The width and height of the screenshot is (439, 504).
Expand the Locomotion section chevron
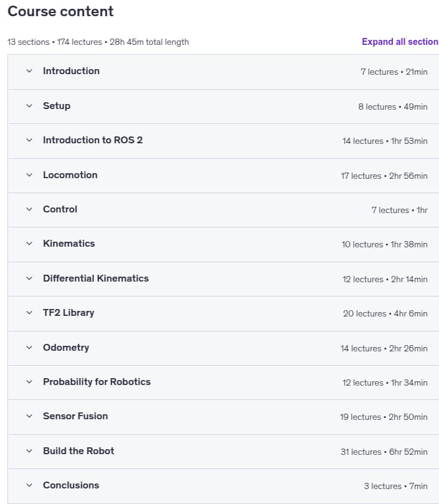click(x=29, y=175)
